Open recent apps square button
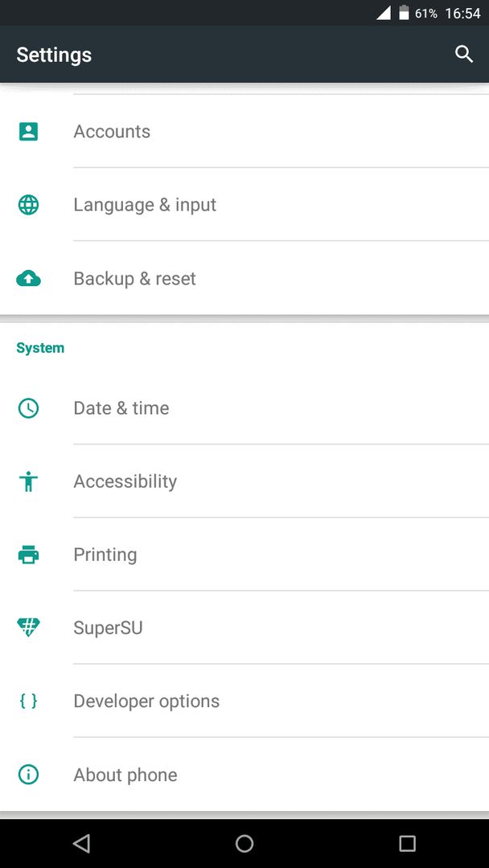This screenshot has height=868, width=489. tap(407, 843)
